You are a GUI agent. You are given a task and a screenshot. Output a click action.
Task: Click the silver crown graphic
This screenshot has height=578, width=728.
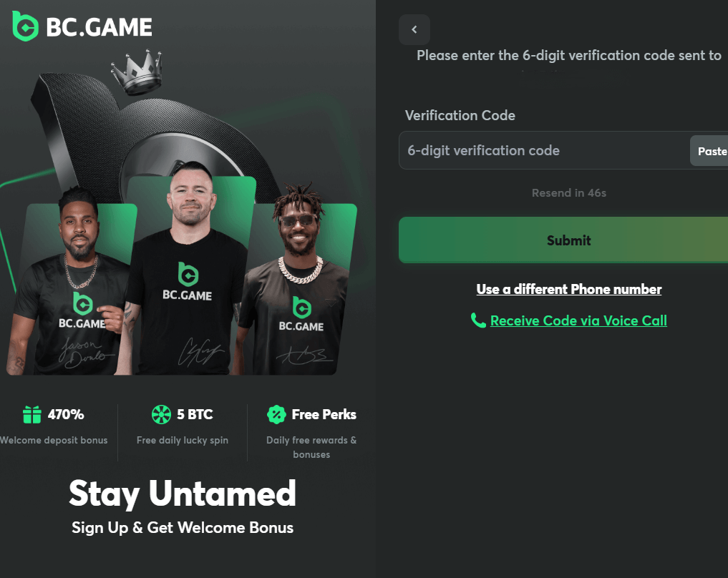[x=137, y=72]
